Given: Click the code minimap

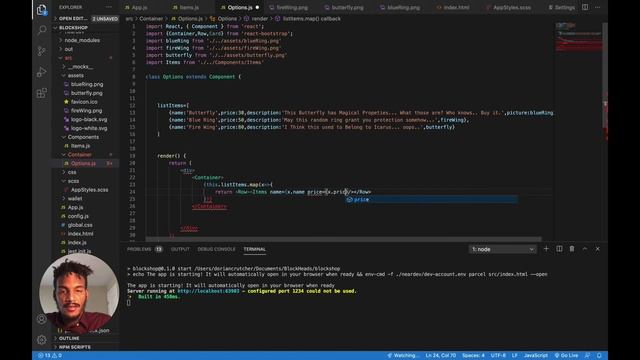Looking at the screenshot, I should coord(578,37).
